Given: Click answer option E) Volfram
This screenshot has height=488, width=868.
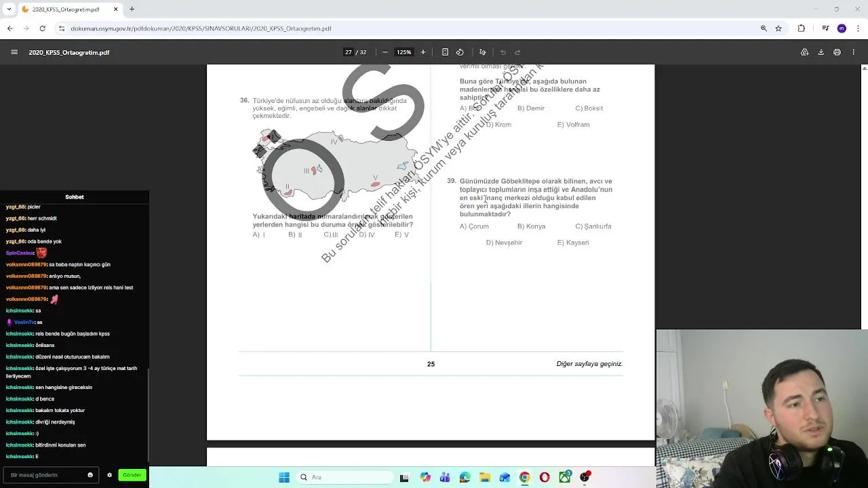Looking at the screenshot, I should pos(573,125).
